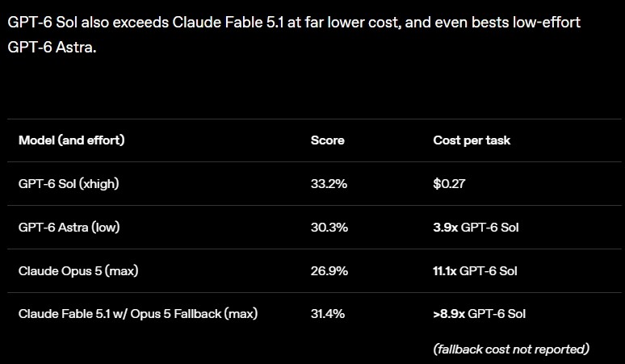Screen dimensions: 625x364
Task: Click the 26.9% score cell
Action: coord(329,271)
